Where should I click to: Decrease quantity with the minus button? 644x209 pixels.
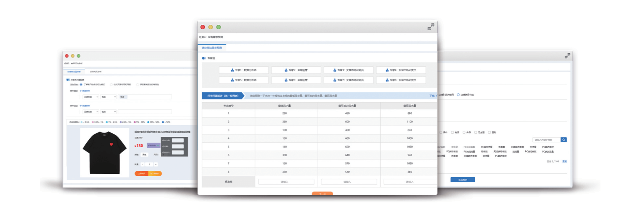(x=143, y=164)
